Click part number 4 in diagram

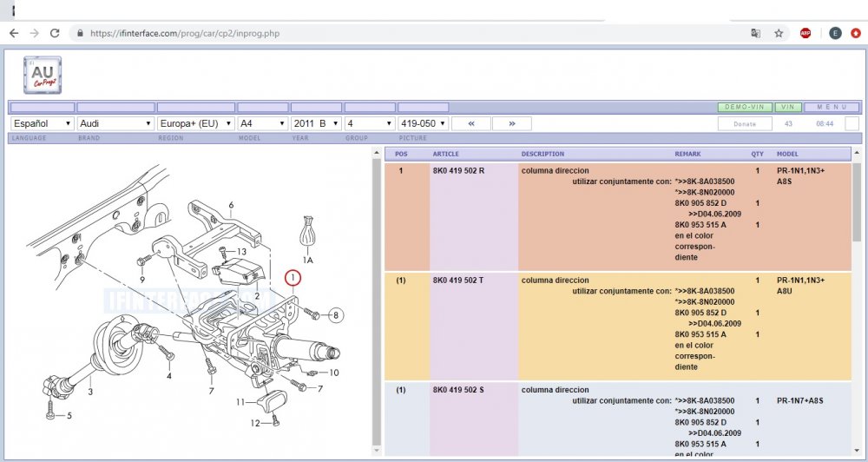(169, 375)
